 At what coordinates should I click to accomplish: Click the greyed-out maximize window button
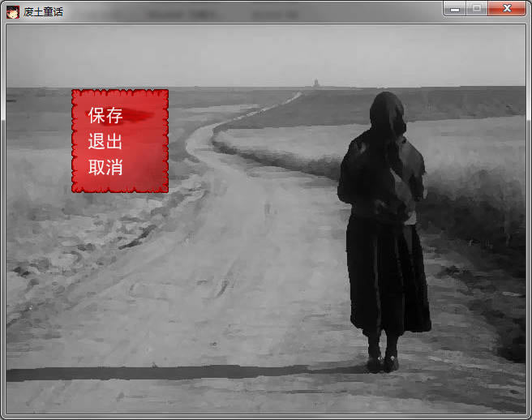point(477,8)
